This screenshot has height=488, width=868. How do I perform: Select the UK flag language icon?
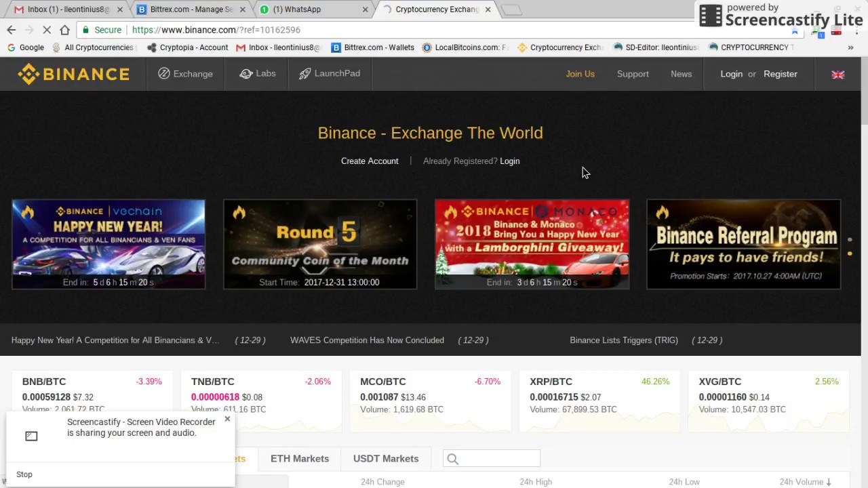[x=837, y=75]
